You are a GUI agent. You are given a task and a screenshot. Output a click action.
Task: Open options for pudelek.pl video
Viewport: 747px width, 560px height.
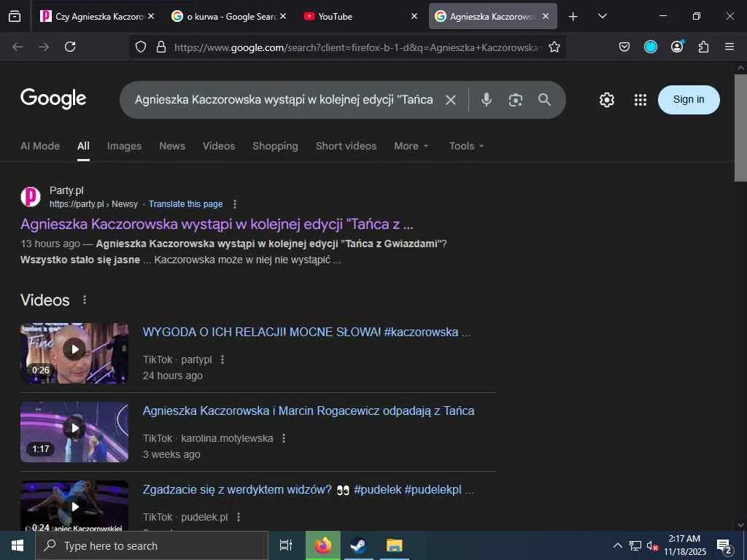[x=239, y=517]
